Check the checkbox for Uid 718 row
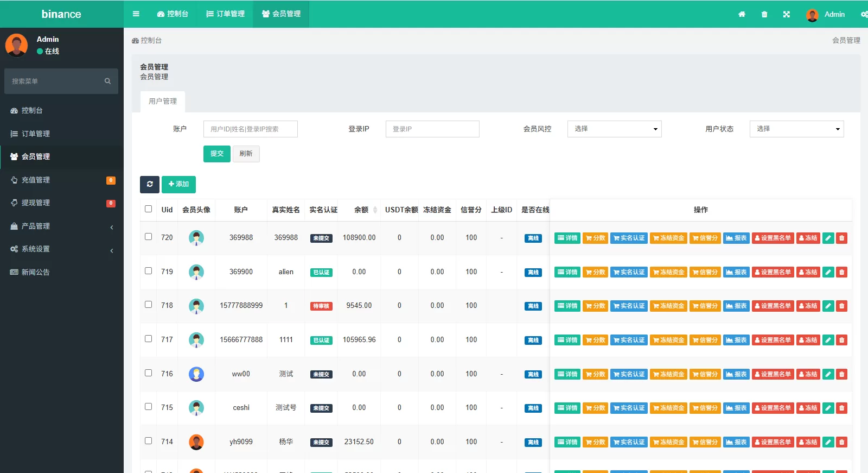 pyautogui.click(x=148, y=305)
